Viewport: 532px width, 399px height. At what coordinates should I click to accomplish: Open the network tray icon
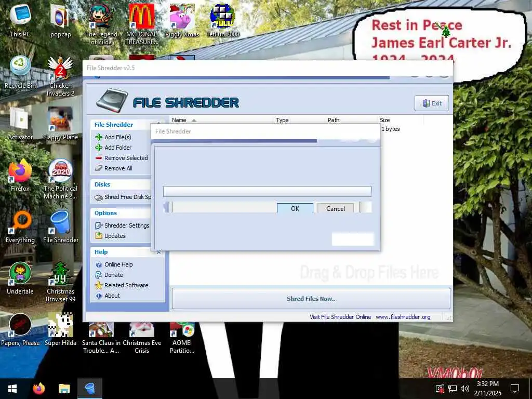pos(453,389)
